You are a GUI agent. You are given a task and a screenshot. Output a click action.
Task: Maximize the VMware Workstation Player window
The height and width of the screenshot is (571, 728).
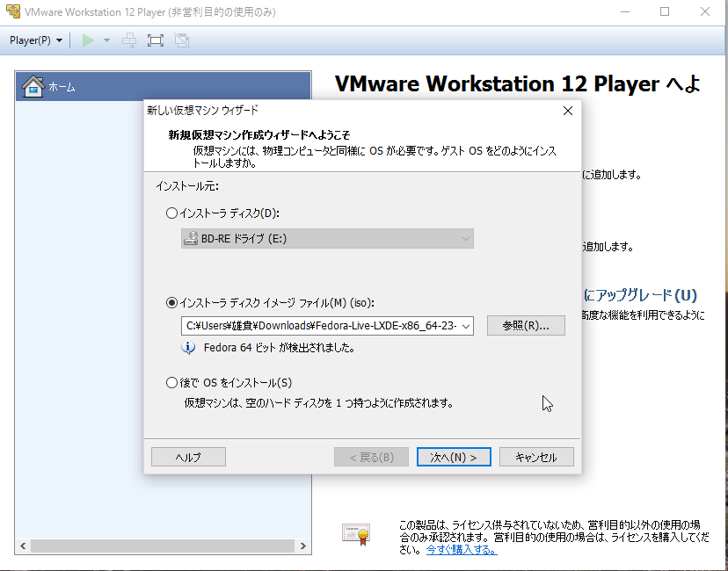pos(665,11)
